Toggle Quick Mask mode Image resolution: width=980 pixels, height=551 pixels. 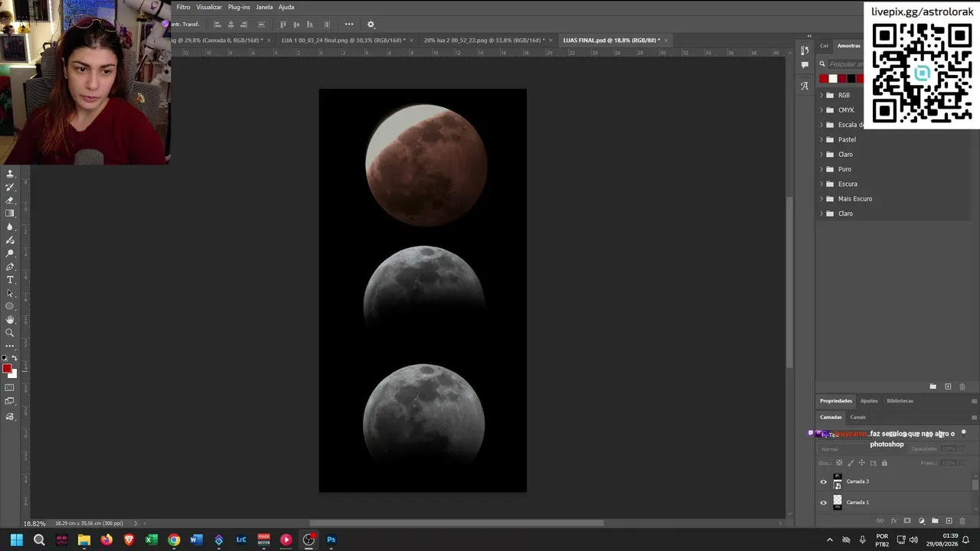[x=9, y=387]
